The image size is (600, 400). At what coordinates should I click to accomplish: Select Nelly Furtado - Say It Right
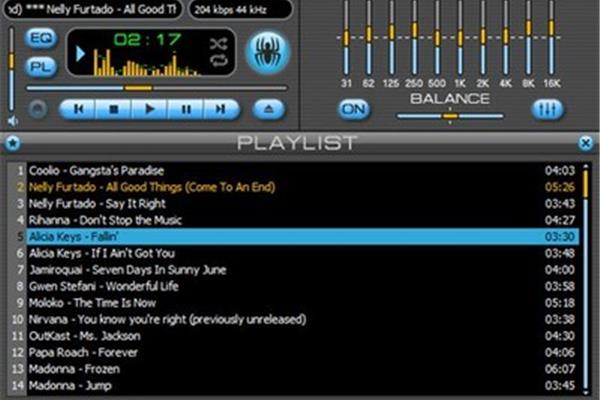pos(302,204)
